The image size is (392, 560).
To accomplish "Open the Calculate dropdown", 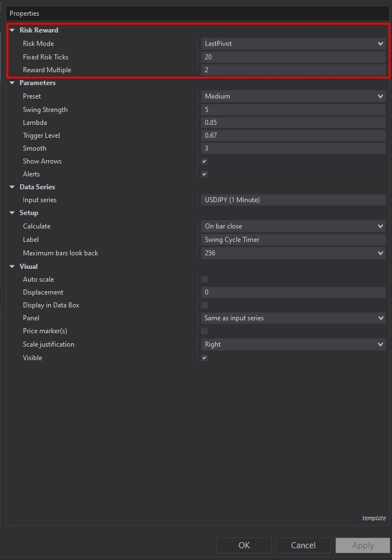I will 293,226.
